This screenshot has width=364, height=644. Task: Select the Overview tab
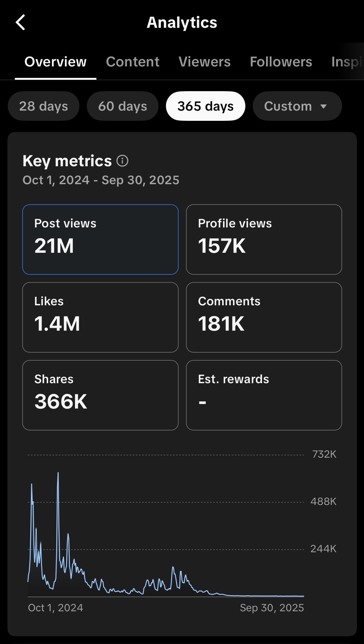tap(56, 62)
